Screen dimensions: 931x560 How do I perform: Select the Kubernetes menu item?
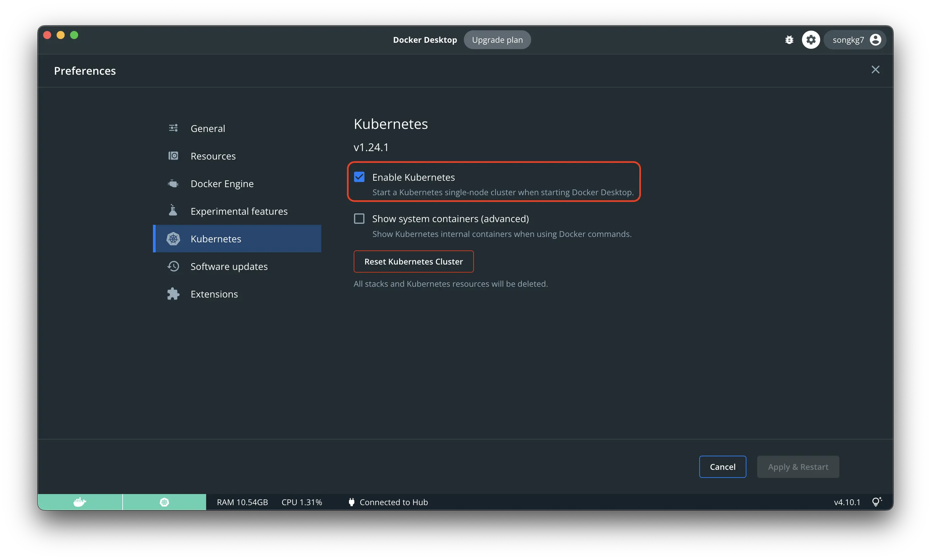236,238
